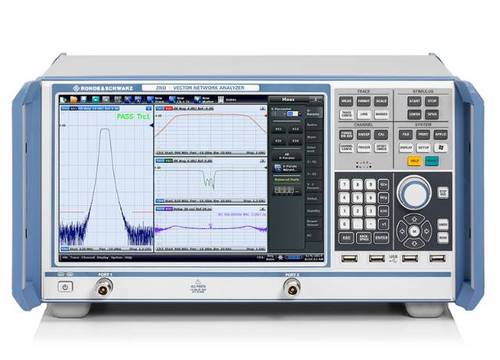
Task: Open the Trace menu on screen
Action: click(x=75, y=257)
